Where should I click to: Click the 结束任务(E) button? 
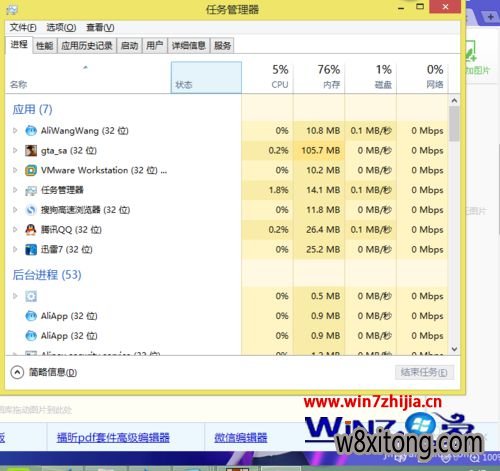pyautogui.click(x=424, y=372)
